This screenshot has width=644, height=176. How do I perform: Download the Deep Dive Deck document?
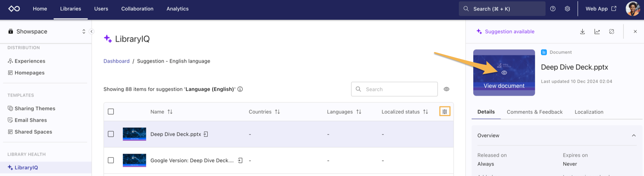(582, 32)
